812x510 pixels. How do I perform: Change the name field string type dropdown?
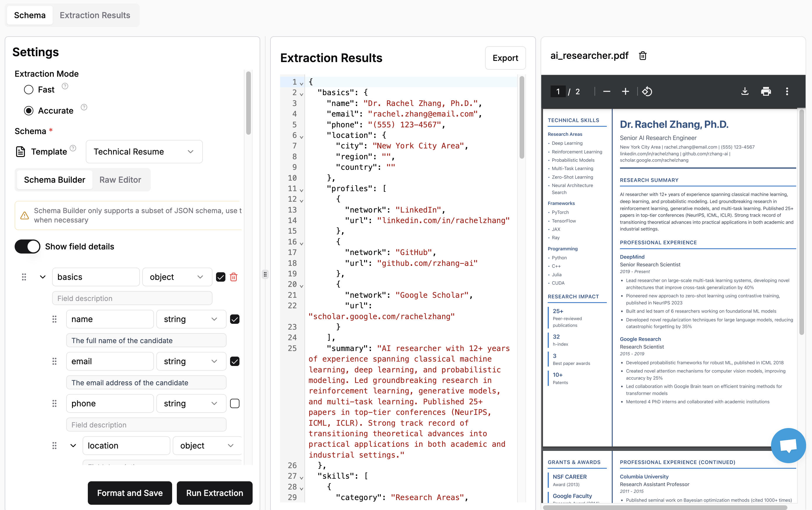coord(191,319)
